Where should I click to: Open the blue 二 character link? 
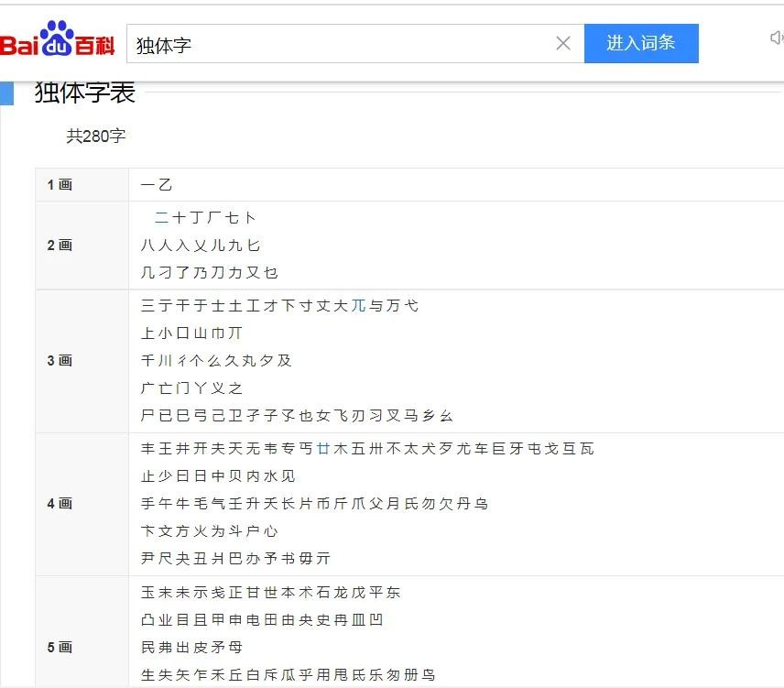click(x=161, y=218)
